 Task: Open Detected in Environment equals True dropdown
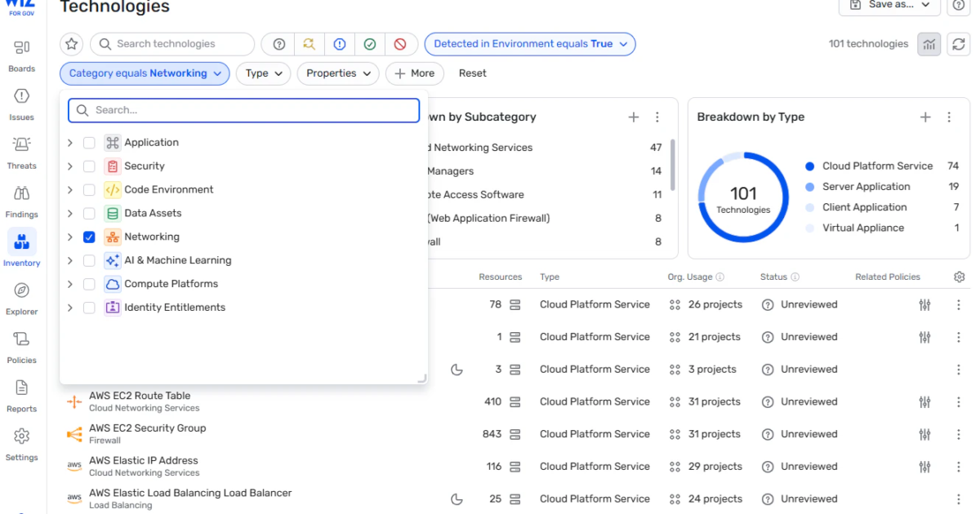530,44
